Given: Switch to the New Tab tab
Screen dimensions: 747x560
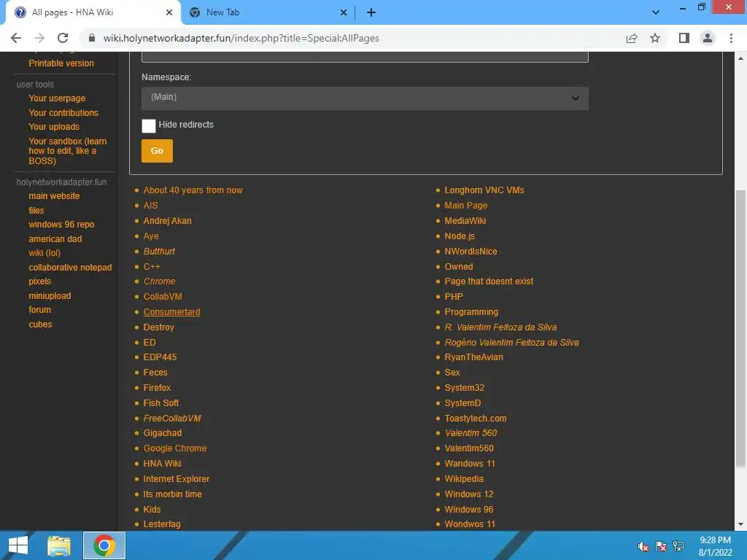Looking at the screenshot, I should (x=268, y=12).
